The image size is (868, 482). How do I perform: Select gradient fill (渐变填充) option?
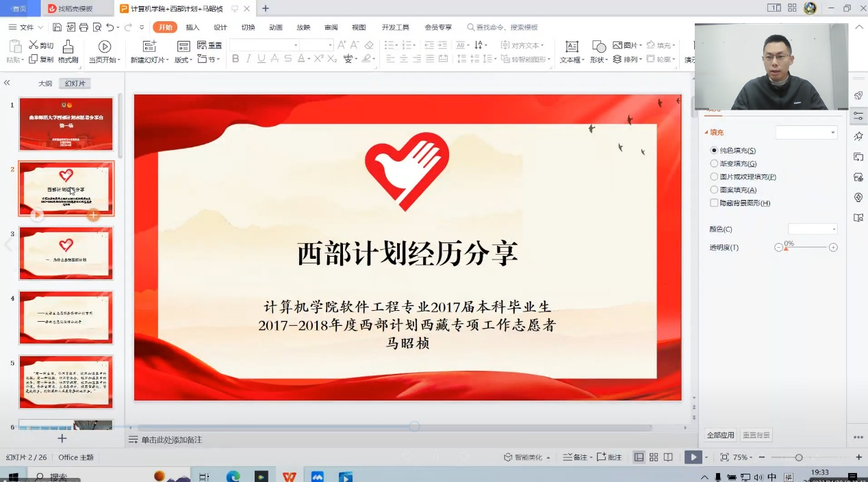pos(714,164)
